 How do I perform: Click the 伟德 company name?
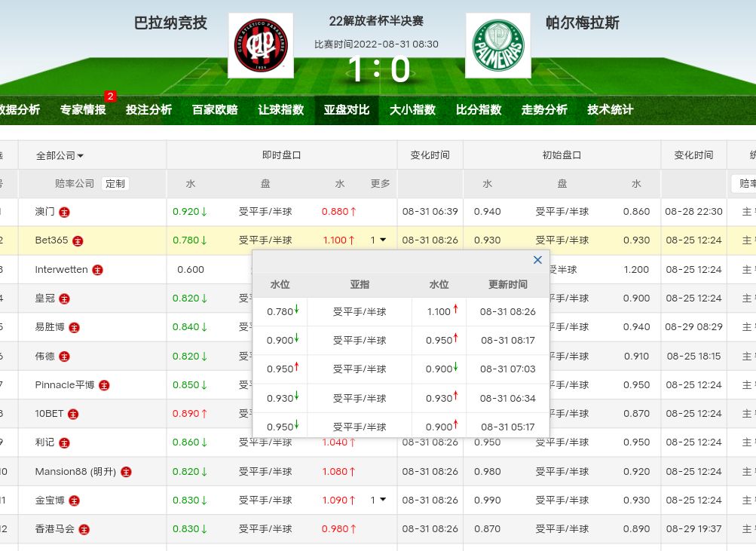[45, 356]
